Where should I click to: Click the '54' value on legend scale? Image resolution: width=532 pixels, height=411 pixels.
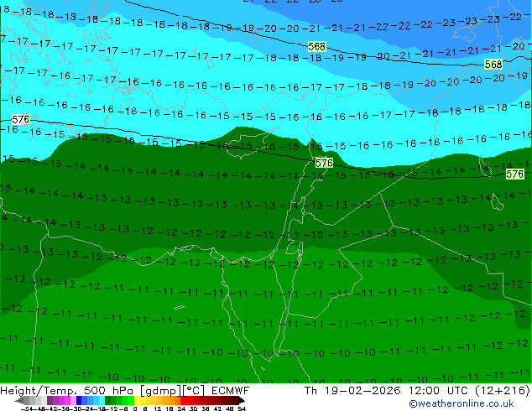242,409
